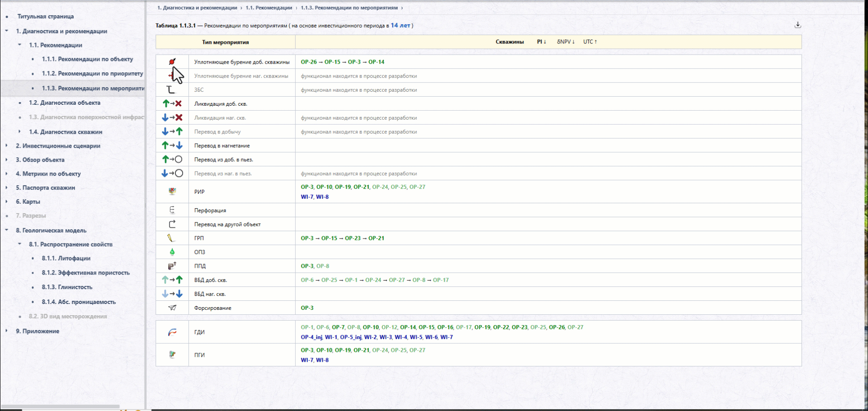The width and height of the screenshot is (868, 411).
Task: Click the producer well abandonment icon
Action: pyautogui.click(x=172, y=103)
